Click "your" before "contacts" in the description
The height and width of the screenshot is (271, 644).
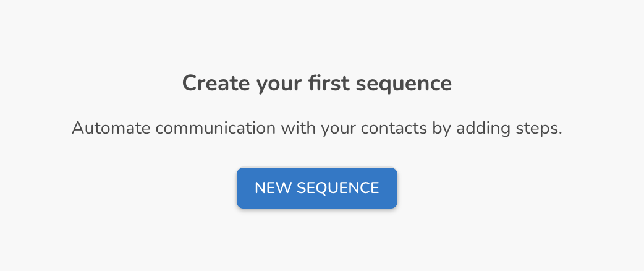click(338, 131)
